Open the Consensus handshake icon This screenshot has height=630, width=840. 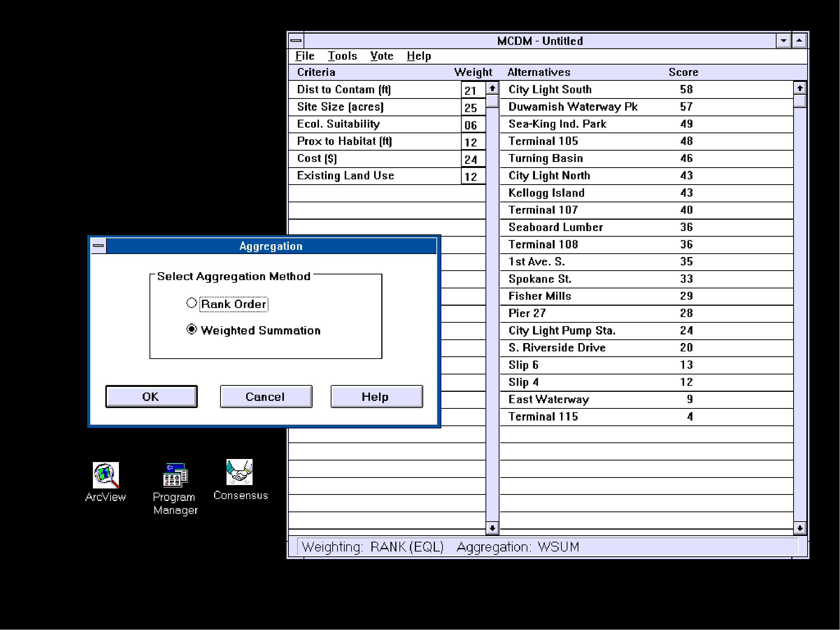[239, 472]
